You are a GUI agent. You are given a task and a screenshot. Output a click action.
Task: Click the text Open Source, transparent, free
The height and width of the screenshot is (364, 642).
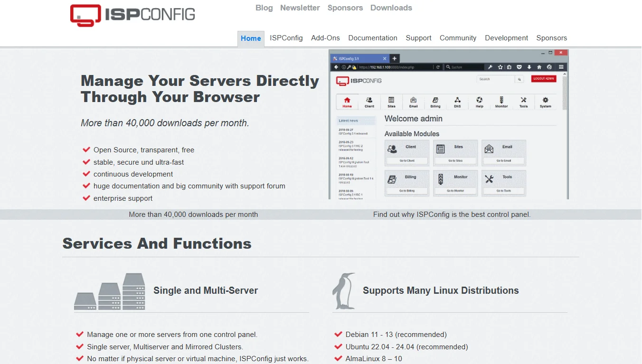pos(144,150)
